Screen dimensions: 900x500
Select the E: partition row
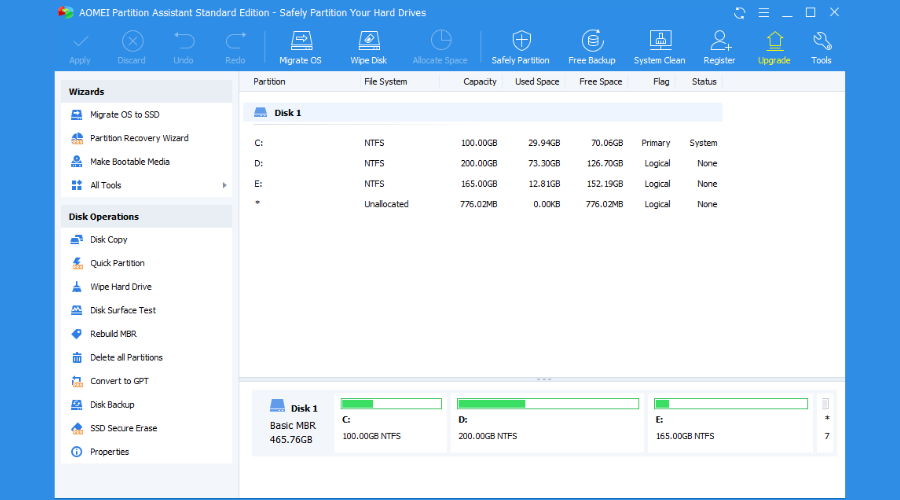click(x=483, y=184)
